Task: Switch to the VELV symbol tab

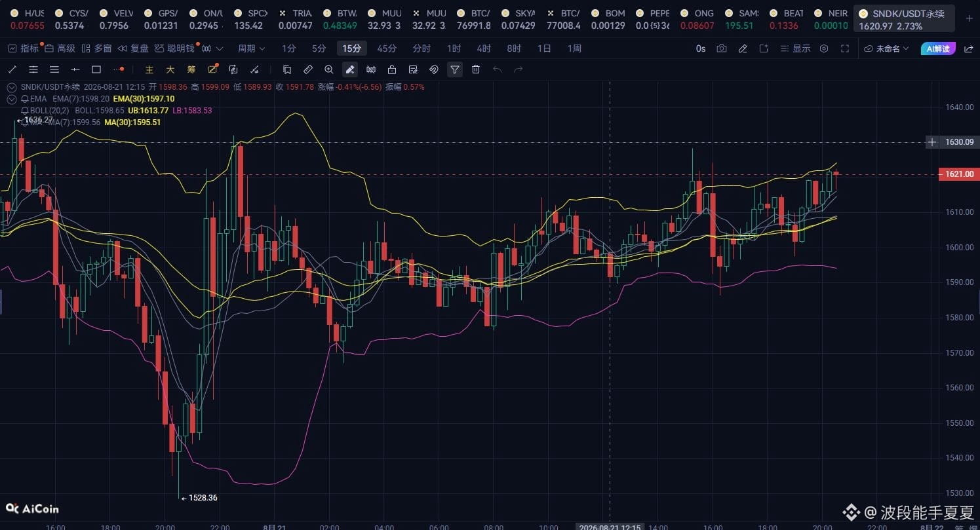Action: pyautogui.click(x=115, y=19)
